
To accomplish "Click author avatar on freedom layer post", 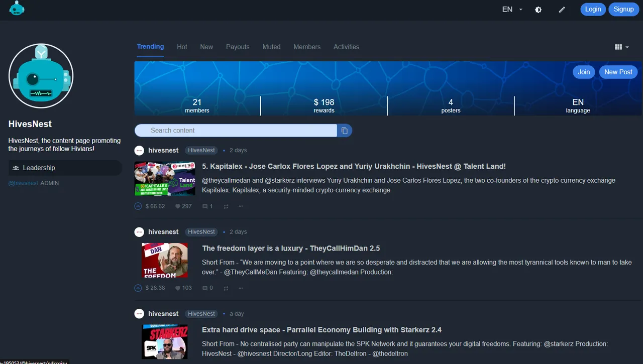I will 139,232.
